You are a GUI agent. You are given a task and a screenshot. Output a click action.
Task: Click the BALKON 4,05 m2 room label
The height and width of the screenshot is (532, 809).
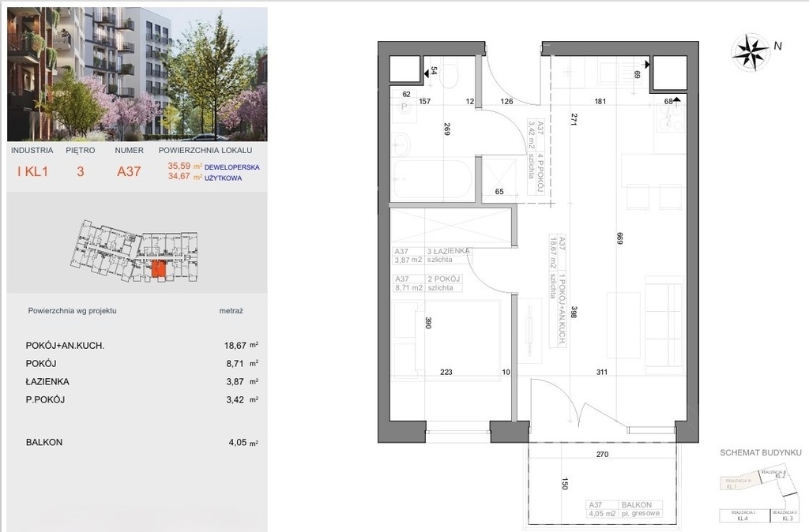pyautogui.click(x=624, y=509)
